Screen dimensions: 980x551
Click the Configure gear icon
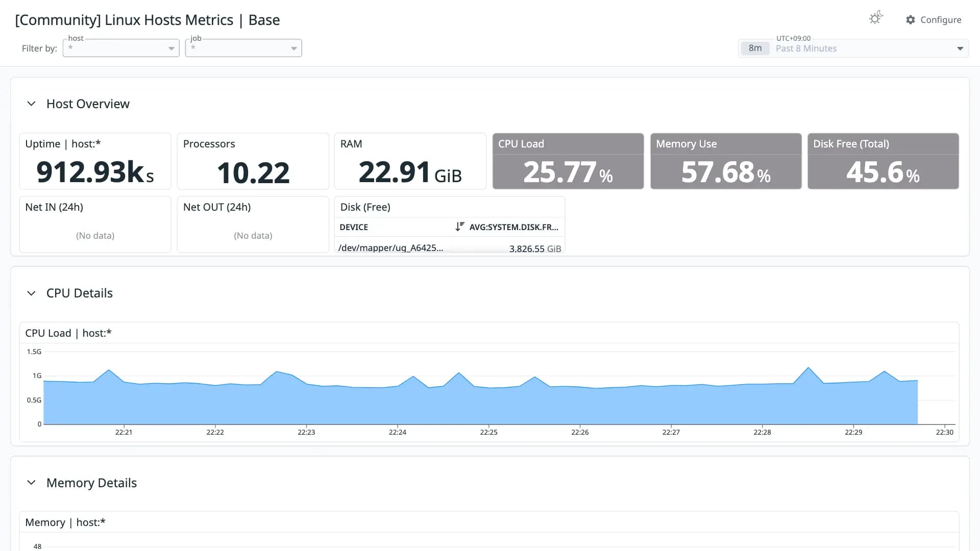click(910, 20)
